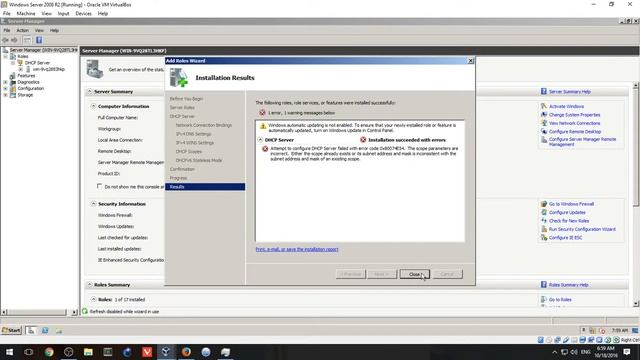Open Firefox from the host taskbar

pos(186,352)
